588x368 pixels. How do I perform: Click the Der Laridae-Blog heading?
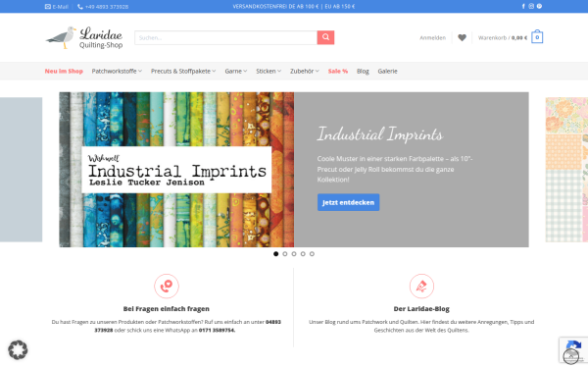tap(421, 309)
